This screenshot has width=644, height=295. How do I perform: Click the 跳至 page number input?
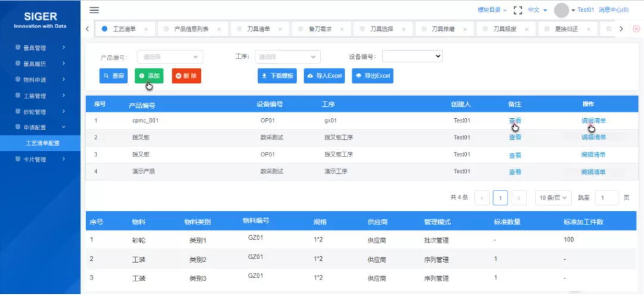[606, 198]
